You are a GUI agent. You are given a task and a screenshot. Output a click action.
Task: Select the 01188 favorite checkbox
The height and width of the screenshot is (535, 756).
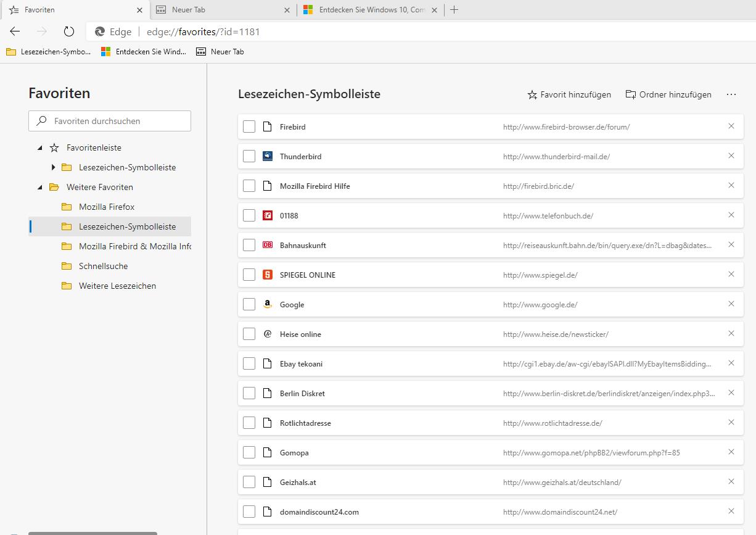(x=249, y=215)
